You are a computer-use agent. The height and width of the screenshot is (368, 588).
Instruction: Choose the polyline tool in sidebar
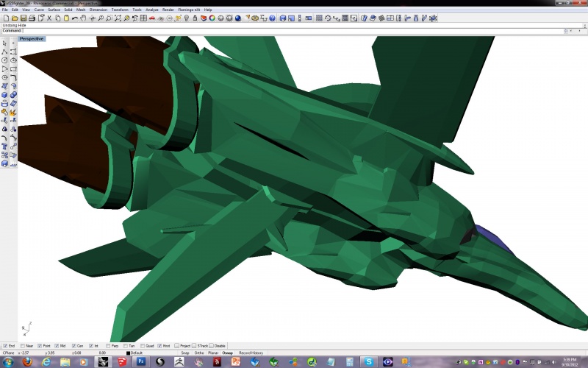click(4, 52)
